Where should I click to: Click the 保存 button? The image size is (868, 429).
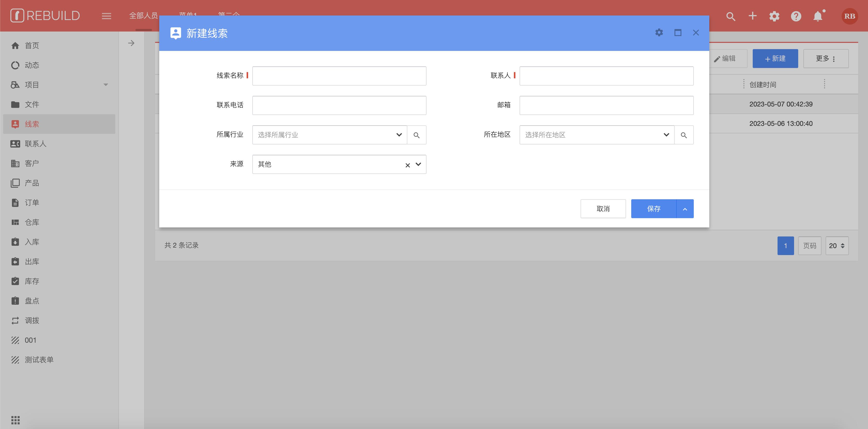[653, 209]
